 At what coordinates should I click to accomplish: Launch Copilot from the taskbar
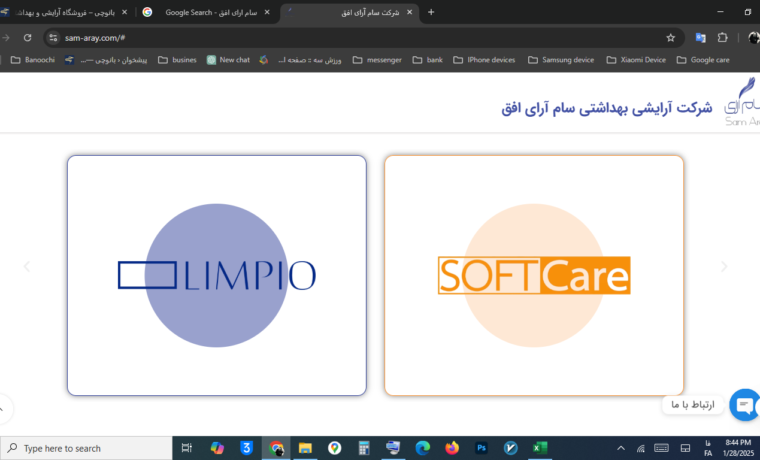click(x=217, y=448)
